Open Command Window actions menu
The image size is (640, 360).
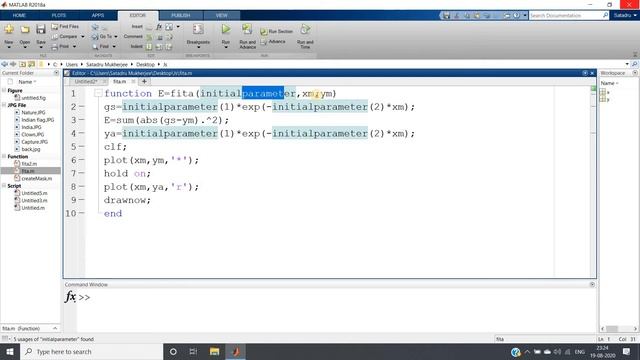[592, 284]
